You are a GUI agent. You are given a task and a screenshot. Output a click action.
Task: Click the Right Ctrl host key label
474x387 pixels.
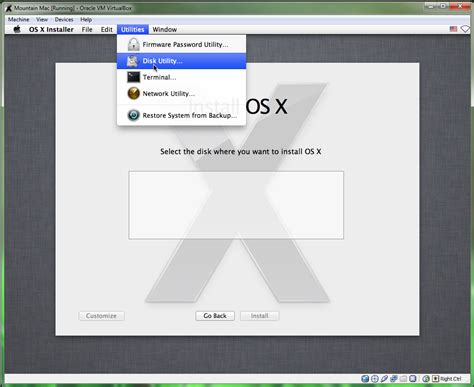pyautogui.click(x=451, y=379)
